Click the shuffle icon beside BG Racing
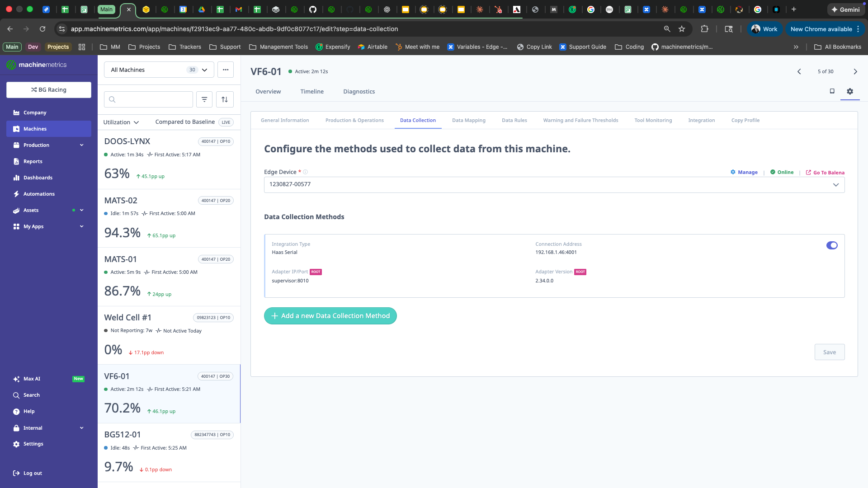Image resolution: width=868 pixels, height=488 pixels. [34, 89]
